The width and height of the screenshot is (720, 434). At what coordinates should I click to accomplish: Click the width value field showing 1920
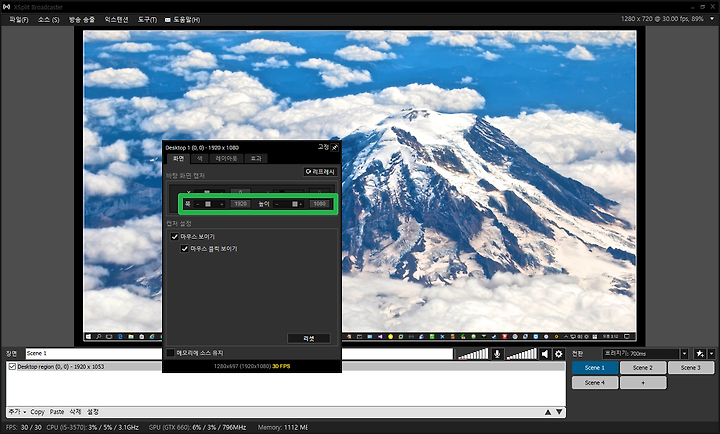pos(241,204)
